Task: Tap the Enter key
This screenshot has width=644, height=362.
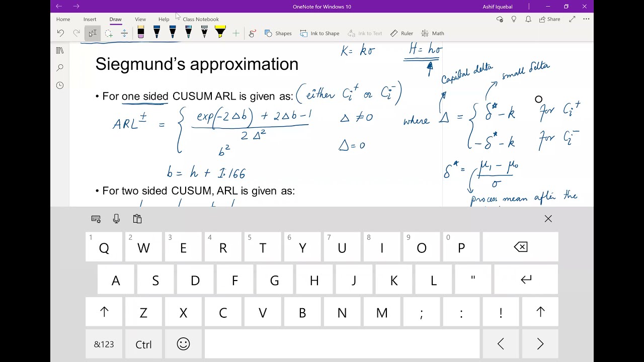Action: 526,280
